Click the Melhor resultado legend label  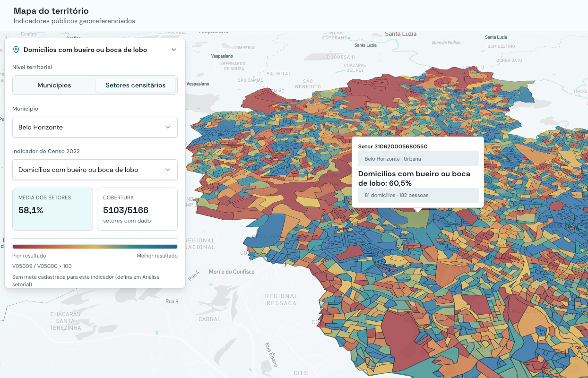pos(157,256)
